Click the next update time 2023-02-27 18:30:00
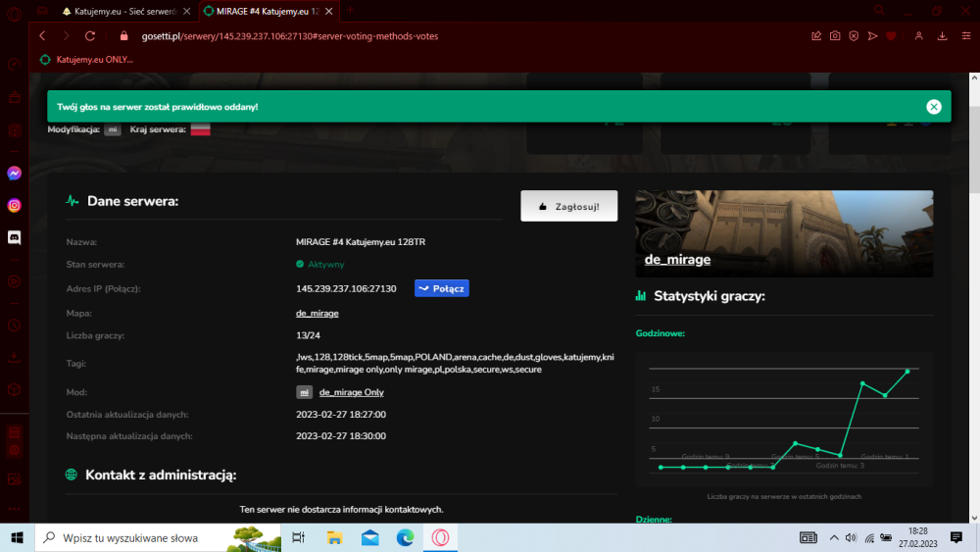This screenshot has height=552, width=980. pyautogui.click(x=341, y=436)
